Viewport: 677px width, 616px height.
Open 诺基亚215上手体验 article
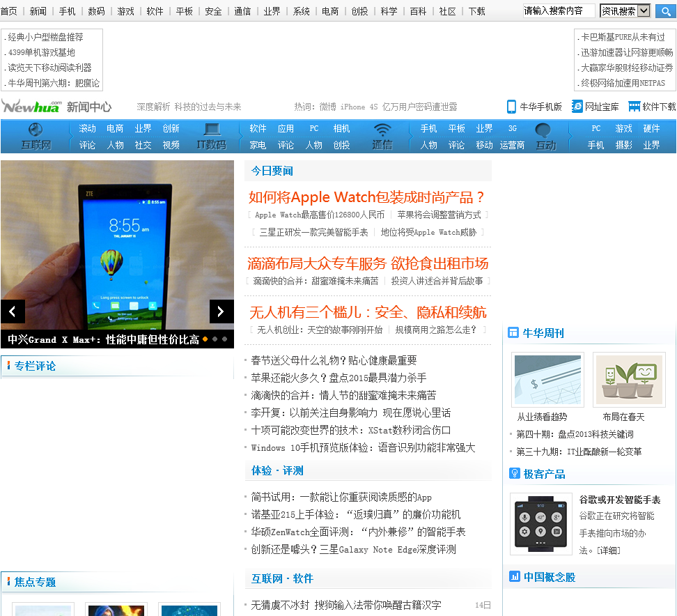click(356, 514)
